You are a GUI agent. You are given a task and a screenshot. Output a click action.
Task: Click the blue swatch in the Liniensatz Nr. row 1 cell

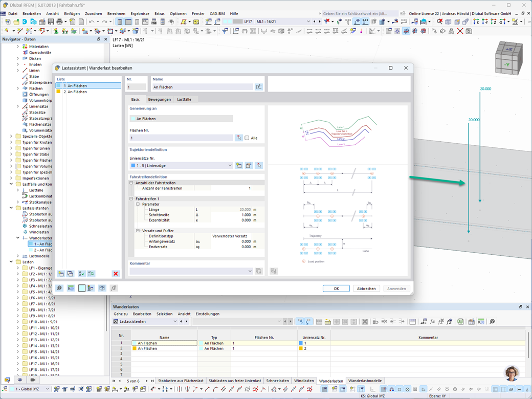click(x=301, y=343)
